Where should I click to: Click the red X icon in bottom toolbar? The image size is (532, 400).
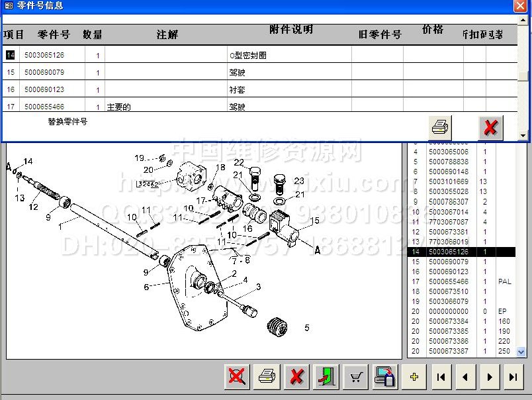[296, 377]
